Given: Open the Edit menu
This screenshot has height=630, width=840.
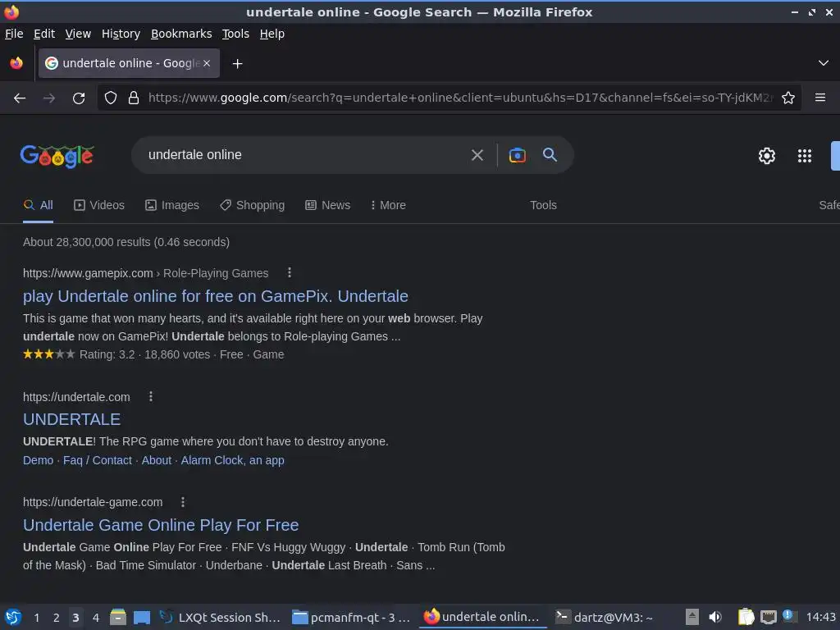Looking at the screenshot, I should coord(44,34).
